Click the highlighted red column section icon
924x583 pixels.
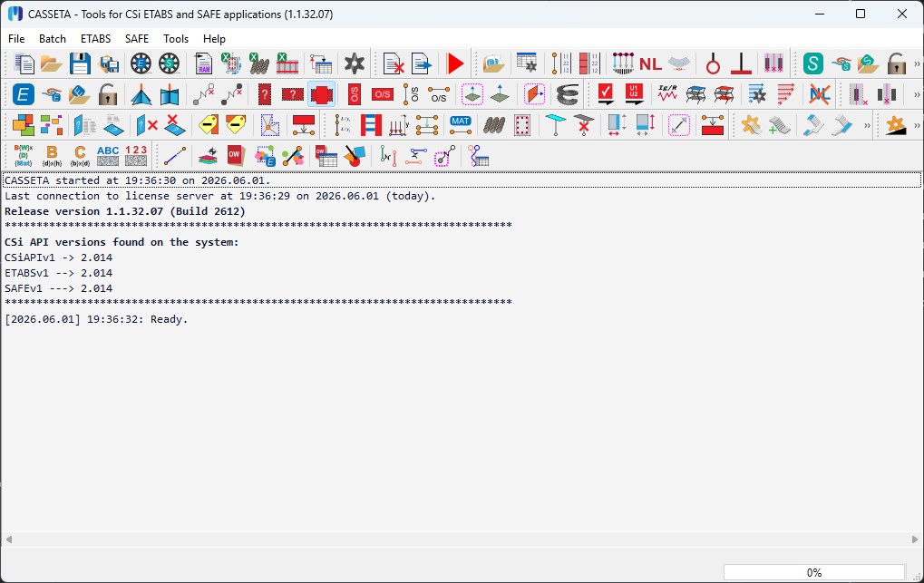(321, 94)
